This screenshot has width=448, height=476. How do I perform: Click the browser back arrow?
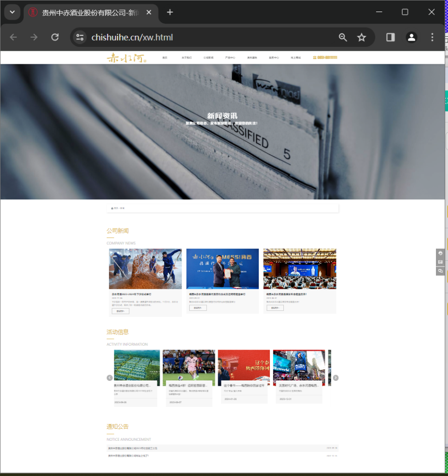click(x=13, y=37)
